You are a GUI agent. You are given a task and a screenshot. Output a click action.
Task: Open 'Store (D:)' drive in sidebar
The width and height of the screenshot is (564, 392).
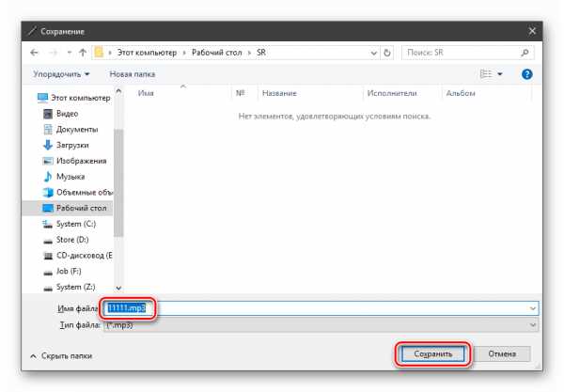click(72, 240)
